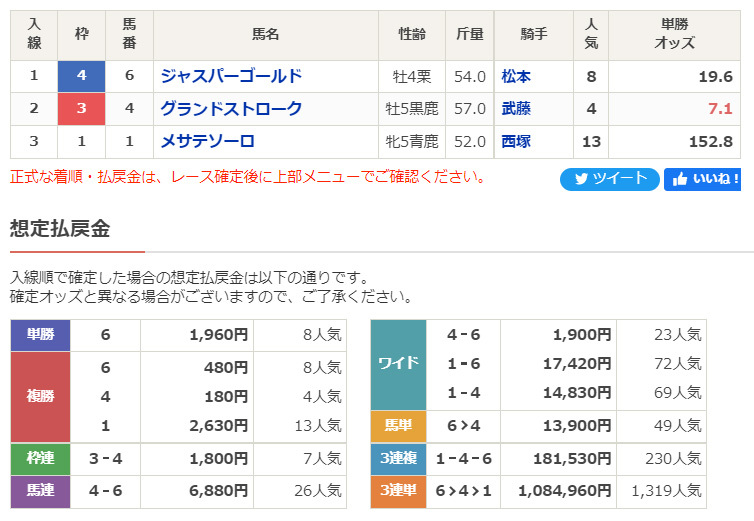Select the 馬単 payout label
The width and height of the screenshot is (754, 521).
point(398,426)
